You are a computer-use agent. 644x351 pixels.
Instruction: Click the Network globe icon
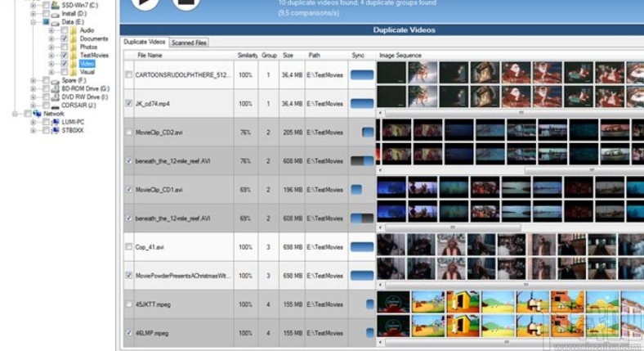(37, 114)
